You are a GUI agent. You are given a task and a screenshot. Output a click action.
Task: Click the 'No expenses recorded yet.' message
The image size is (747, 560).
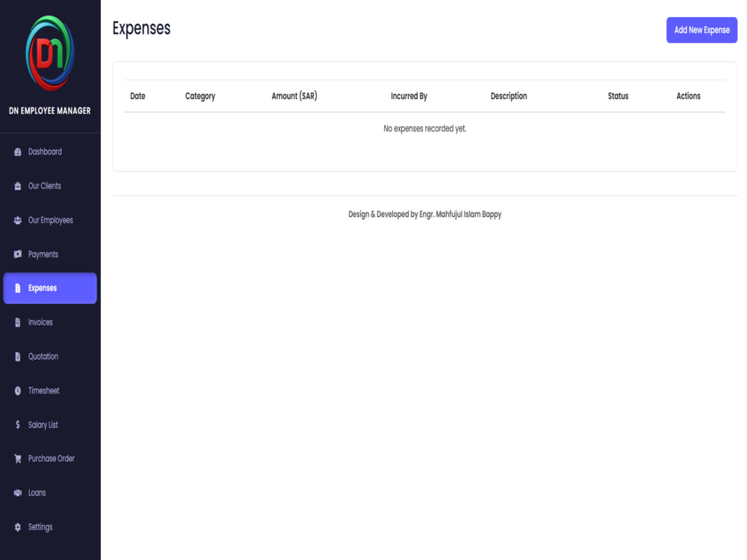pos(425,128)
